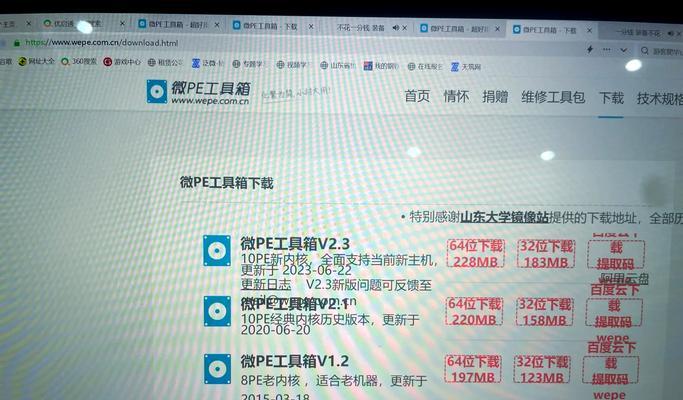Click disc icon beside 微PE工具箱V2.1
Image resolution: width=683 pixels, height=400 pixels.
217,311
